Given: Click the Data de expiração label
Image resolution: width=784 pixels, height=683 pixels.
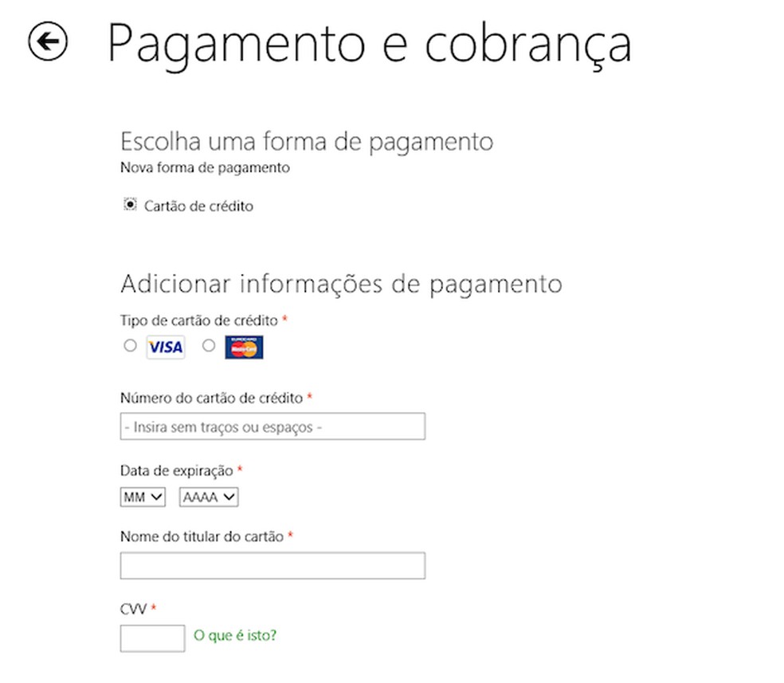Looking at the screenshot, I should 174,470.
